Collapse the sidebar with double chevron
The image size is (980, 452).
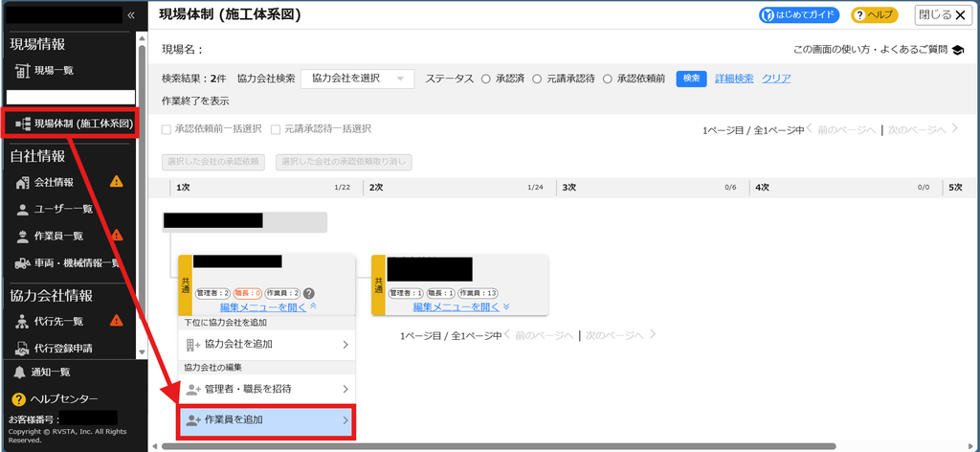130,15
